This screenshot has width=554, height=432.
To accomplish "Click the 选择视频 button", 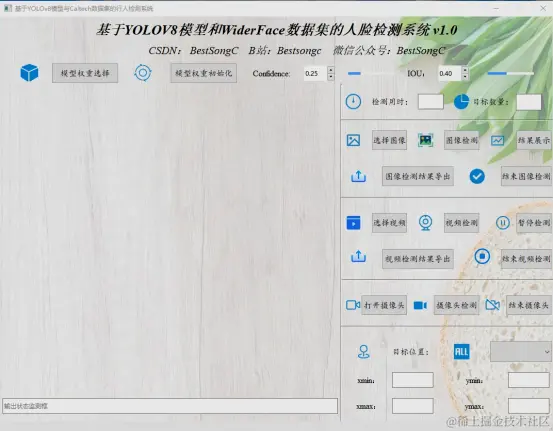I will click(389, 223).
